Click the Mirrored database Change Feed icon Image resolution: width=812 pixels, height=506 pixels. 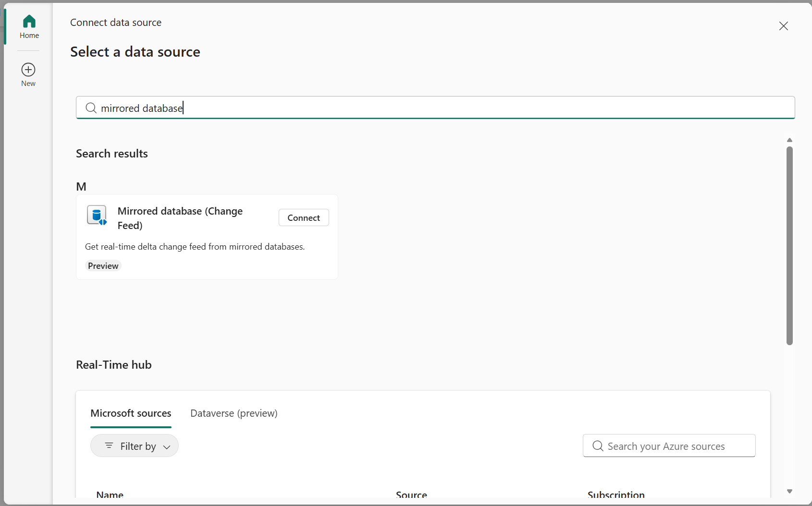click(97, 215)
